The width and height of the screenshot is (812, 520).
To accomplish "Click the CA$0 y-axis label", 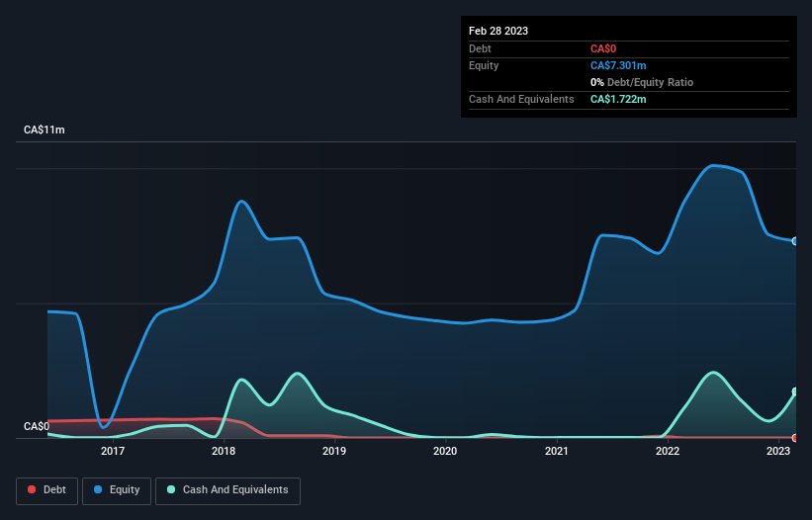I will [37, 426].
